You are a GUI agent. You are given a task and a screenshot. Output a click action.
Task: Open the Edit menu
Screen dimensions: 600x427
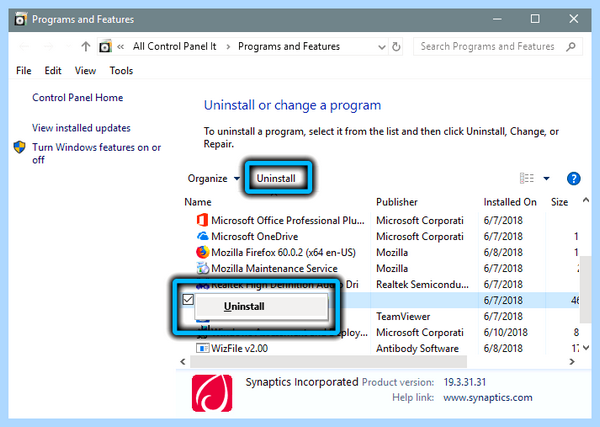53,71
